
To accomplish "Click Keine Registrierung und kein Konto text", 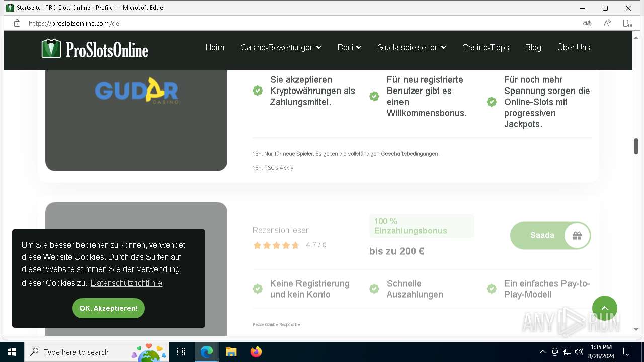I will coord(310,289).
